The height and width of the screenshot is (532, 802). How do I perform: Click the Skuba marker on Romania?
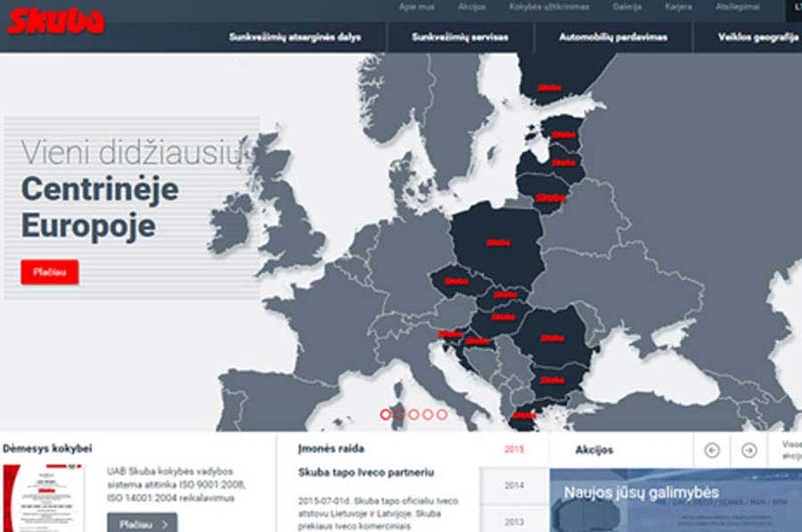coord(552,338)
